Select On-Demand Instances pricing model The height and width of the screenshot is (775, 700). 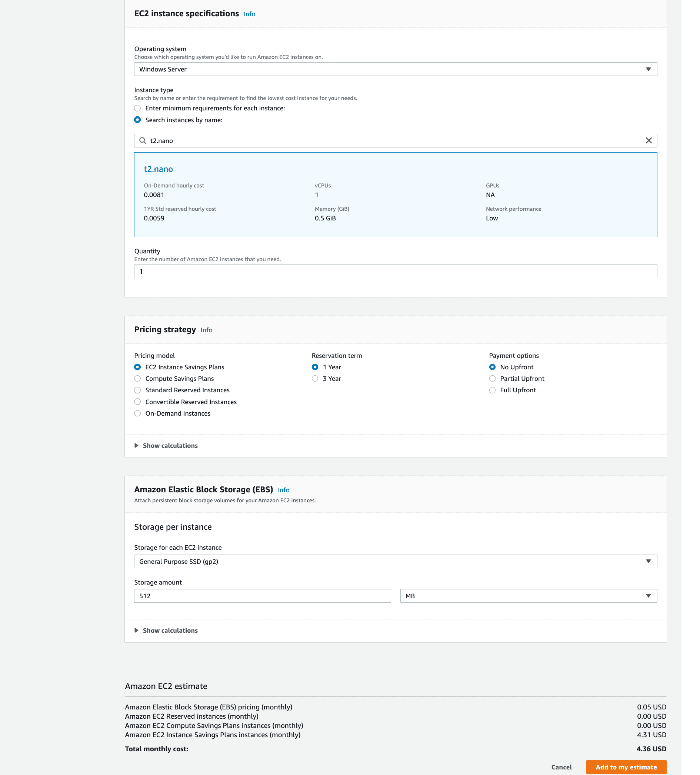[x=137, y=414]
